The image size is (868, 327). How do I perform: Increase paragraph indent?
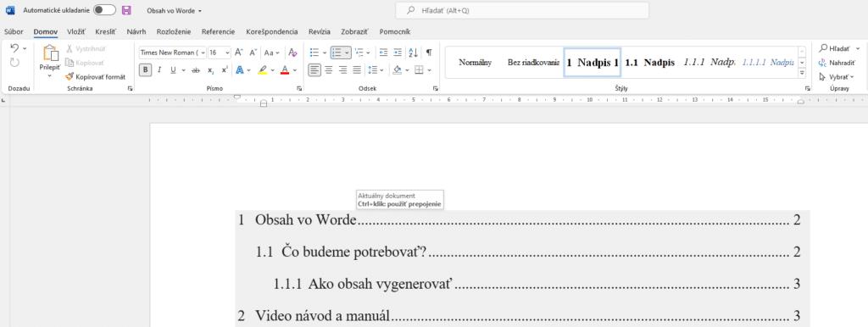398,53
